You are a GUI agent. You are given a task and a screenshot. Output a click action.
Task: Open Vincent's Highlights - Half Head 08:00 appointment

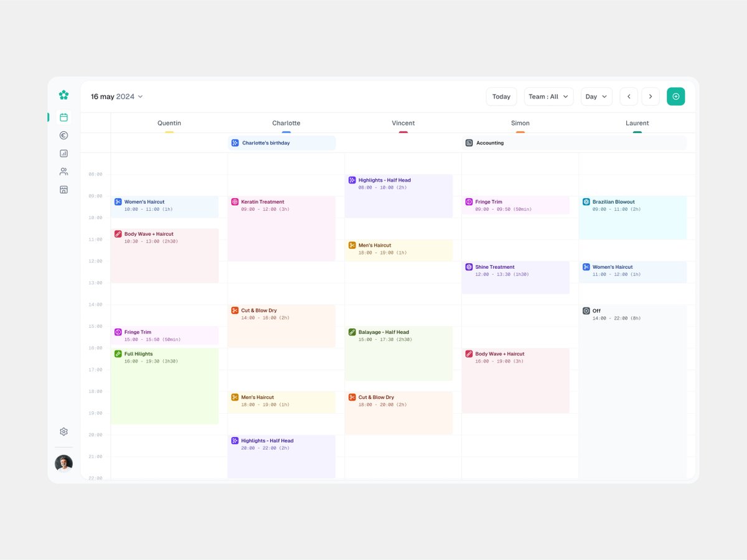(399, 196)
